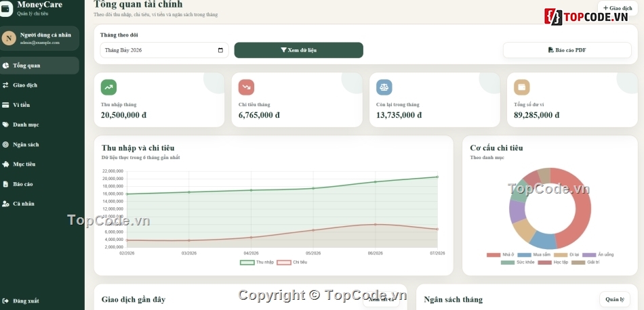Toggle Chi tiêu series in chart legend
Image resolution: width=644 pixels, height=310 pixels.
click(292, 263)
